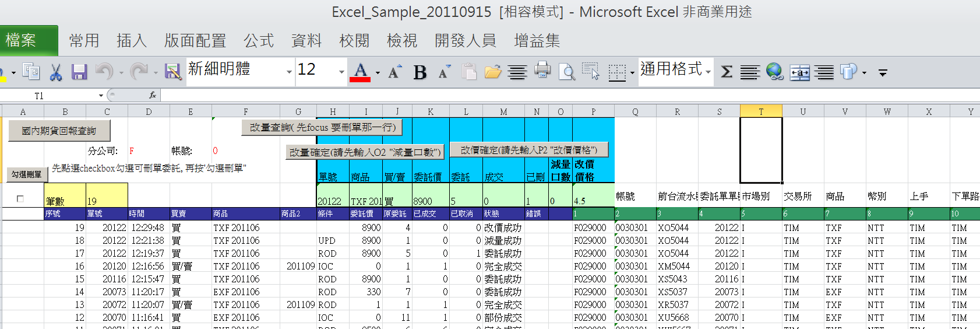Expand highlight color dropdown arrow
The image size is (980, 329).
pyautogui.click(x=13, y=73)
